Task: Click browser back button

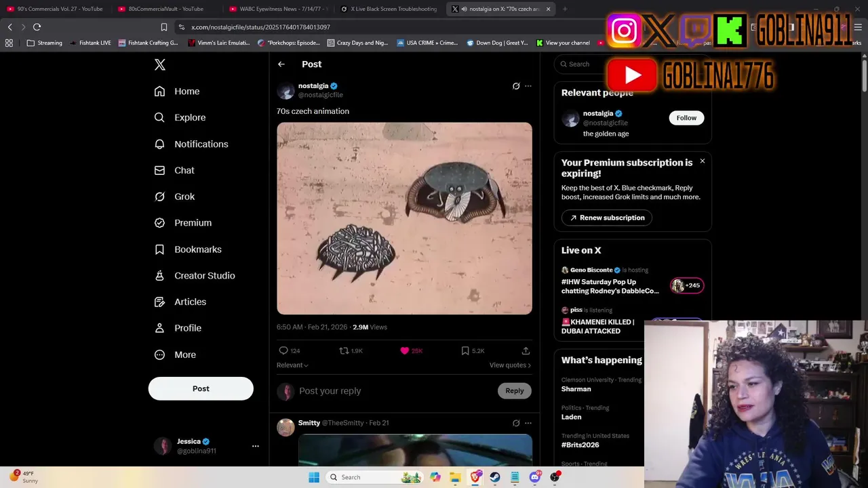Action: [9, 27]
